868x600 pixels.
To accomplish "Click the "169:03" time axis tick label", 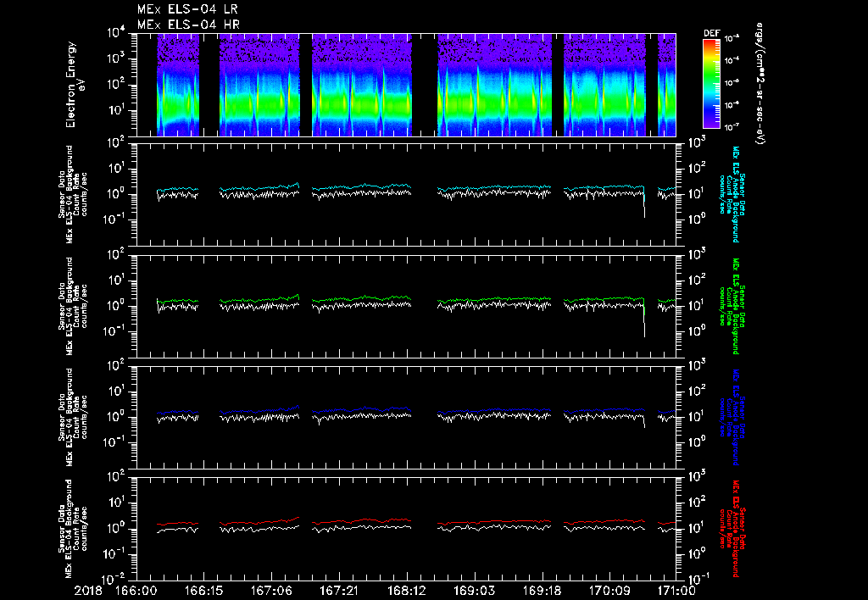I will pyautogui.click(x=474, y=592).
